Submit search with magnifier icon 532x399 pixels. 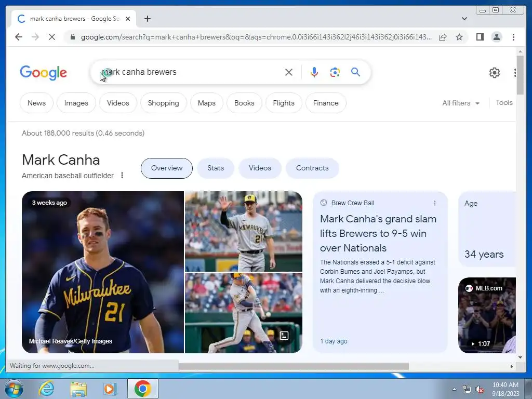click(x=355, y=72)
